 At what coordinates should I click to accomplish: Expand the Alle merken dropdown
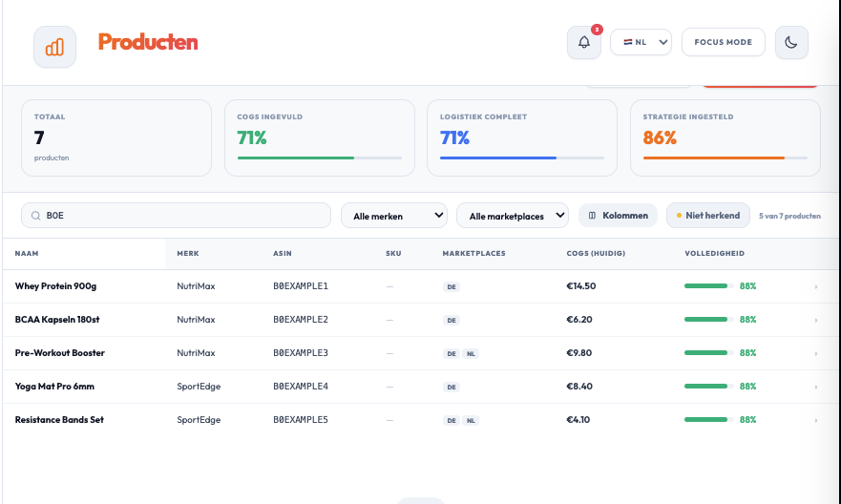(394, 216)
